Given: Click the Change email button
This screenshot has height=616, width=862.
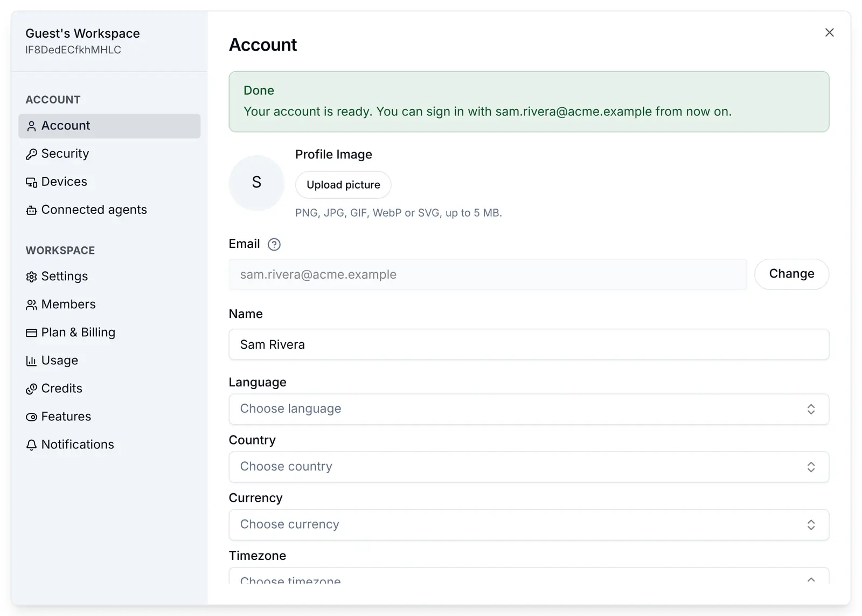Looking at the screenshot, I should 791,274.
